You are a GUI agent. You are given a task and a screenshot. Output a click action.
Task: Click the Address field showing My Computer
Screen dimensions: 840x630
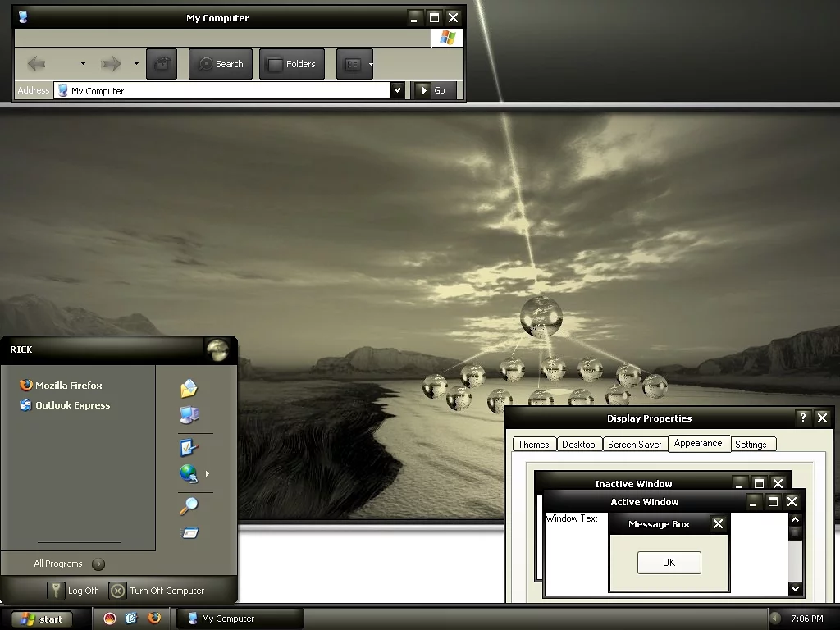[221, 91]
